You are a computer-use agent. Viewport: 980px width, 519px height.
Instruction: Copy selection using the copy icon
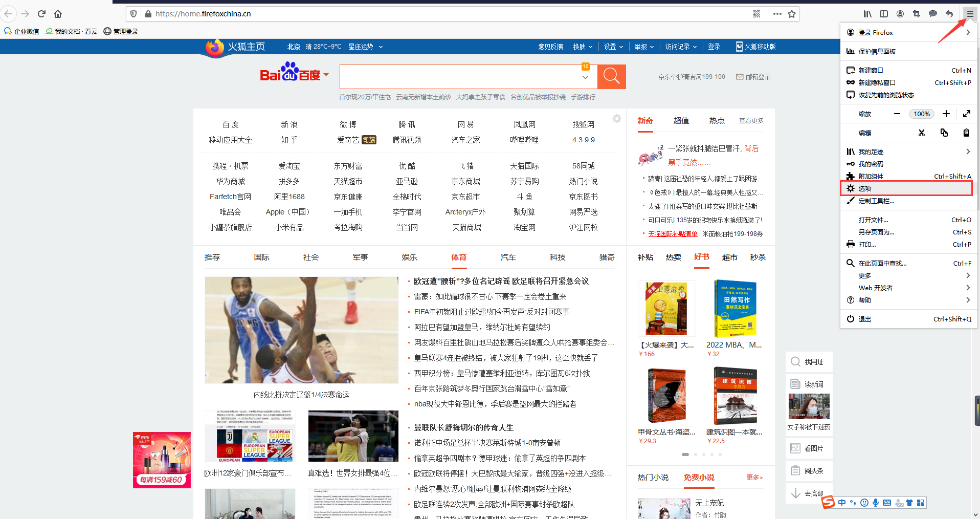click(x=944, y=133)
